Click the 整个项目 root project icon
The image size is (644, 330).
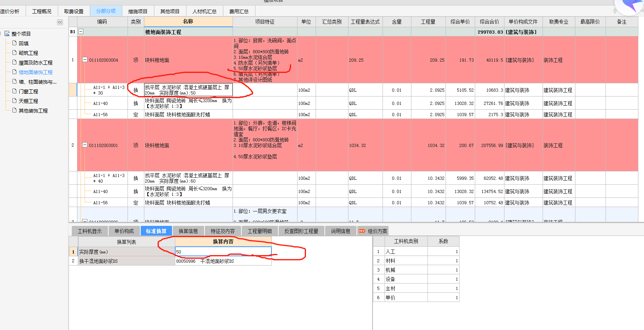pos(7,34)
